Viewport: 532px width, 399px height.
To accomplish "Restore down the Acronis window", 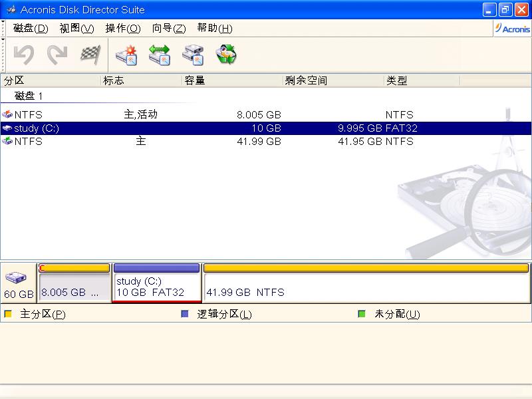I will [505, 10].
